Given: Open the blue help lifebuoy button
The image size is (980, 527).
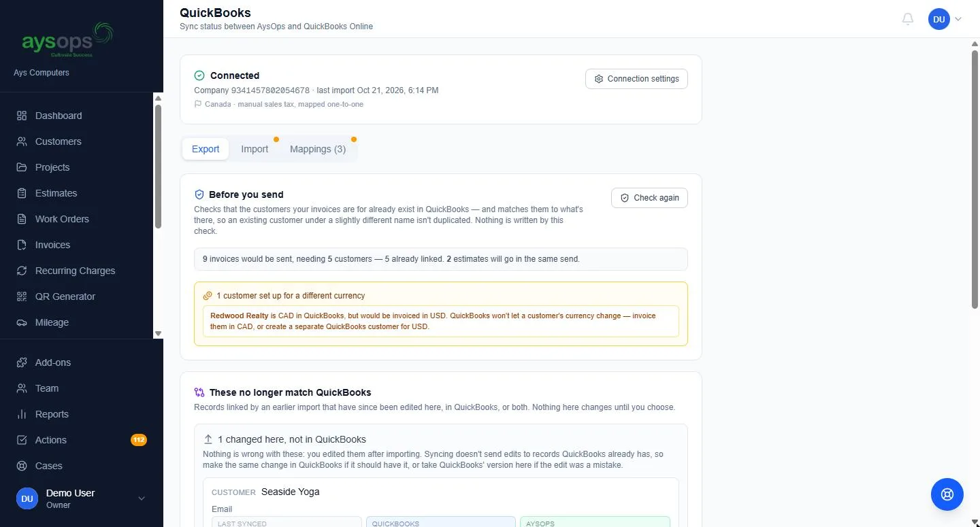Looking at the screenshot, I should pos(947,494).
